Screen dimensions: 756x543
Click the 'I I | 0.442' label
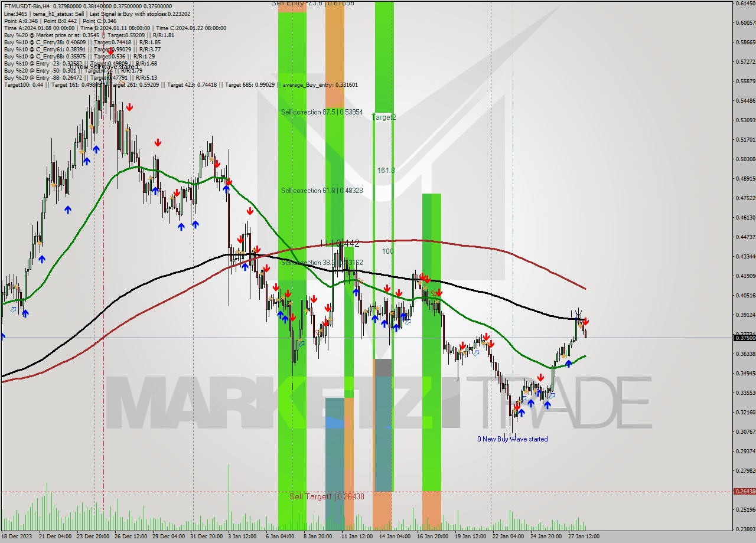340,243
